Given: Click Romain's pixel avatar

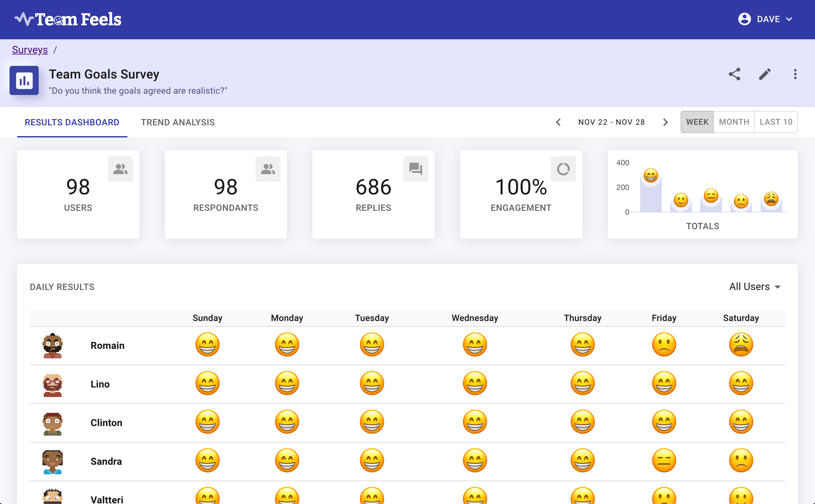Looking at the screenshot, I should [x=52, y=345].
